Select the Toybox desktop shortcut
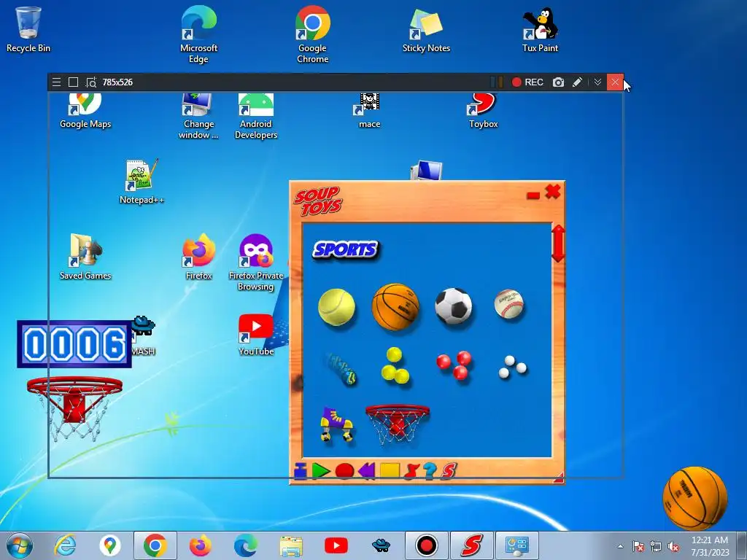The image size is (747, 560). [x=483, y=111]
